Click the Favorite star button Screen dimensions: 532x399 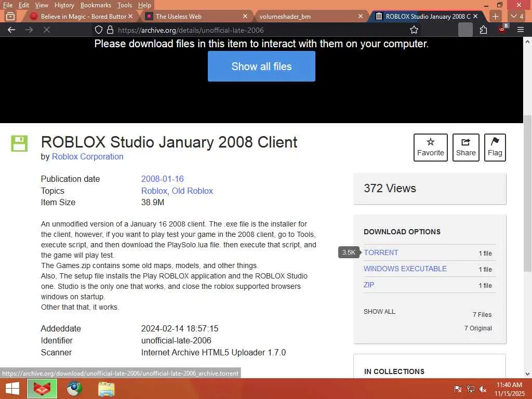pyautogui.click(x=431, y=147)
